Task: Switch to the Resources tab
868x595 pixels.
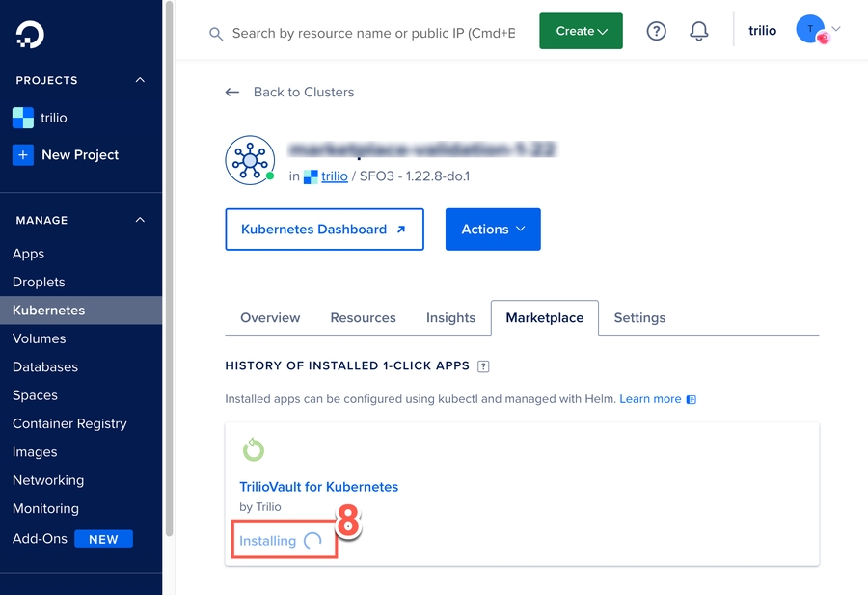Action: (x=363, y=318)
